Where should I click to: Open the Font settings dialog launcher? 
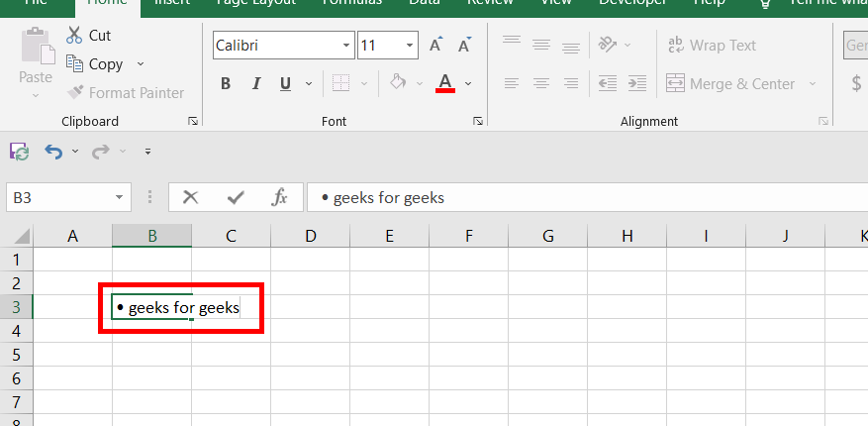478,121
